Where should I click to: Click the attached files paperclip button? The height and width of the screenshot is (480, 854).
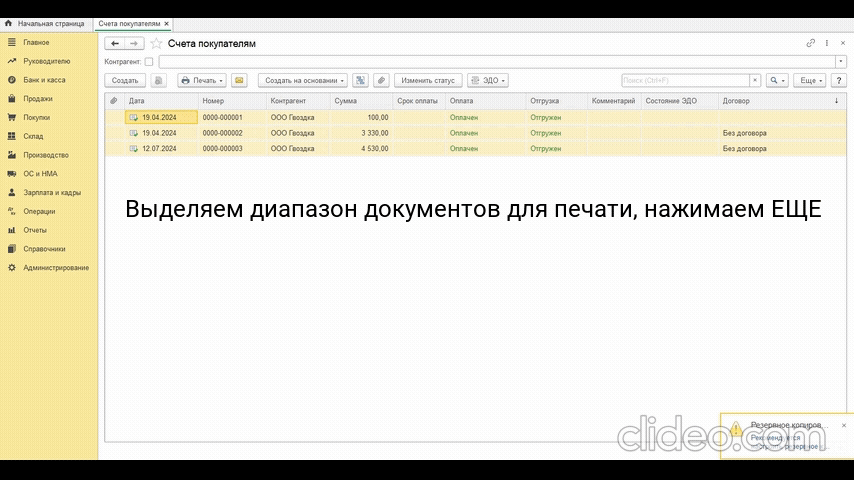pyautogui.click(x=381, y=80)
